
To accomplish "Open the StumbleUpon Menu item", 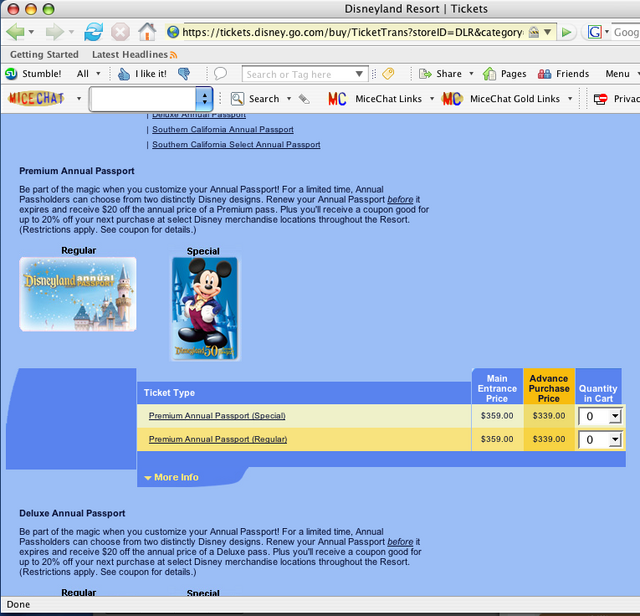I will tap(617, 74).
